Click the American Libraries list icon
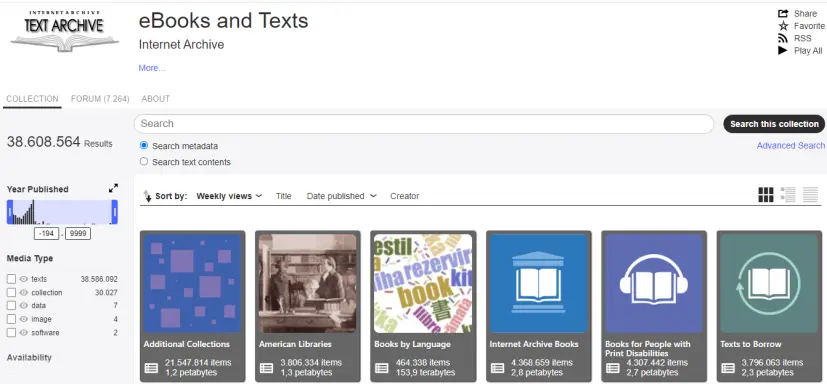This screenshot has height=384, width=827. 266,368
